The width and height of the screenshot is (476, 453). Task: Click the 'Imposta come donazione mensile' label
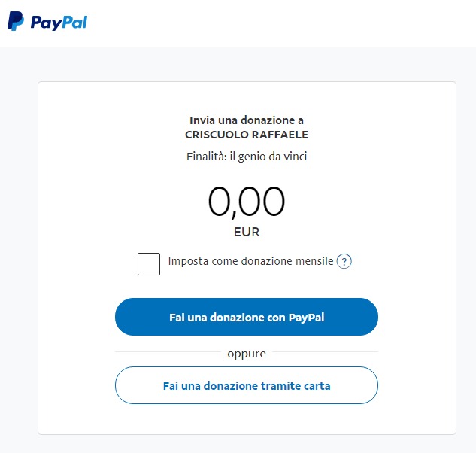coord(250,261)
